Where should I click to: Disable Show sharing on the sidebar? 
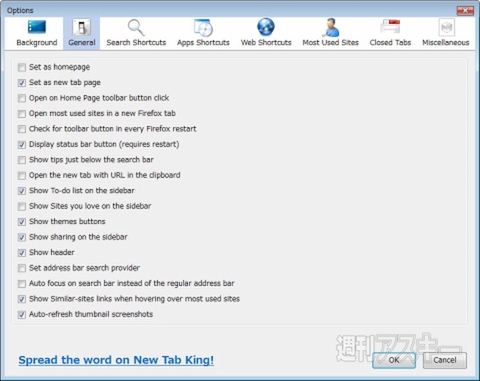22,237
